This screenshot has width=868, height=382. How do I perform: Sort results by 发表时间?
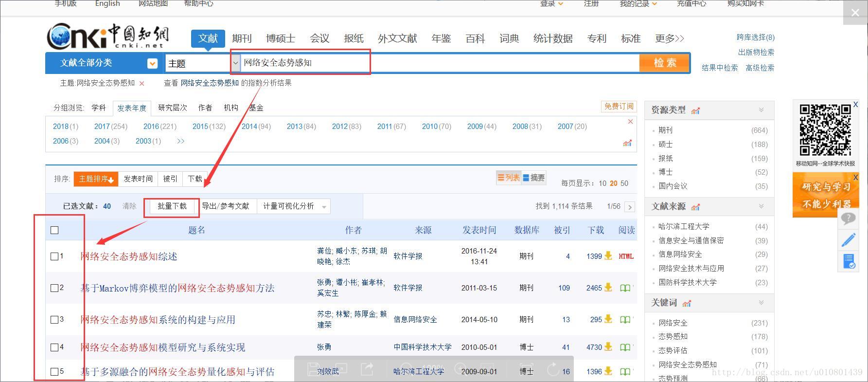tap(138, 179)
